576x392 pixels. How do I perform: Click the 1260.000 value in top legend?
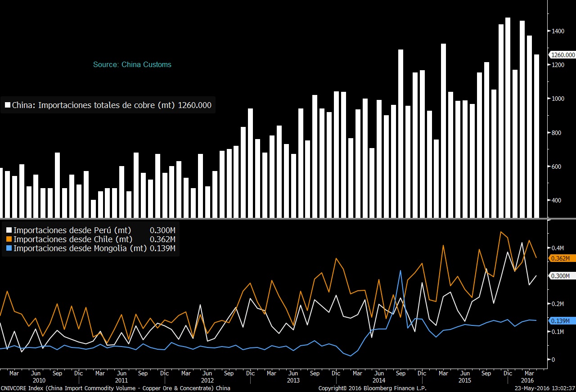point(195,105)
